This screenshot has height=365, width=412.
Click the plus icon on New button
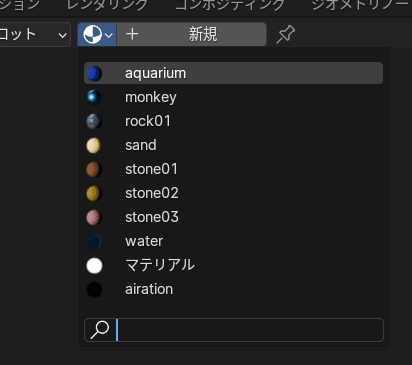click(132, 34)
